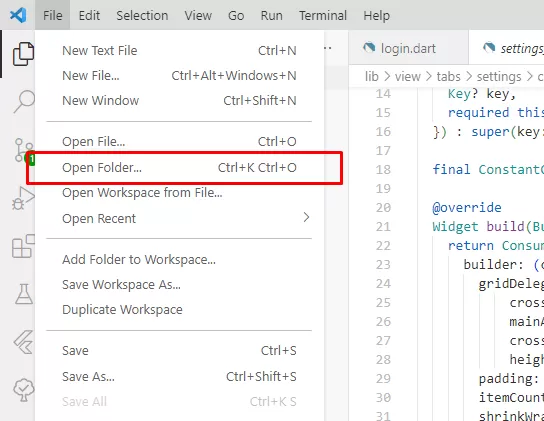This screenshot has width=544, height=421.
Task: Open the Run and Debug view
Action: click(23, 198)
